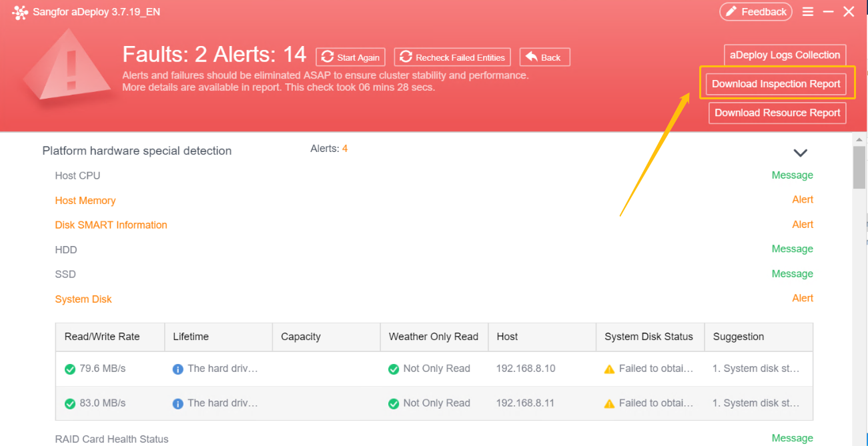Image resolution: width=868 pixels, height=446 pixels.
Task: Click the 192.168.8.10 host cell
Action: 527,369
